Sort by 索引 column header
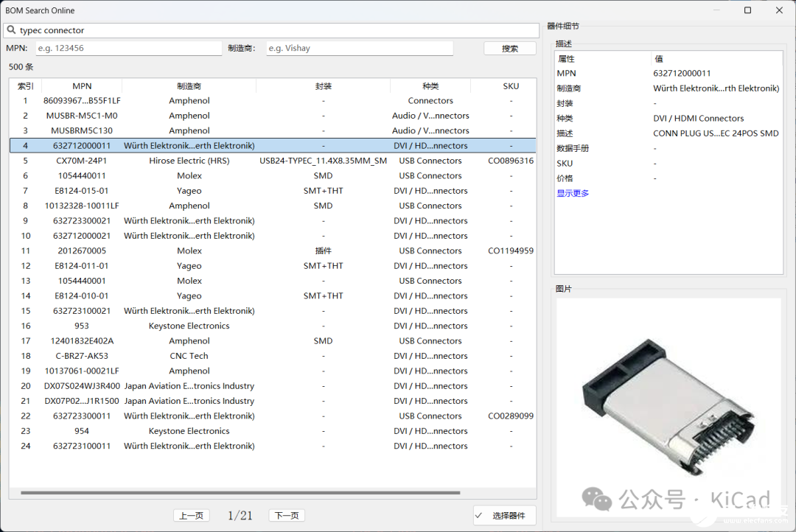 coord(25,85)
